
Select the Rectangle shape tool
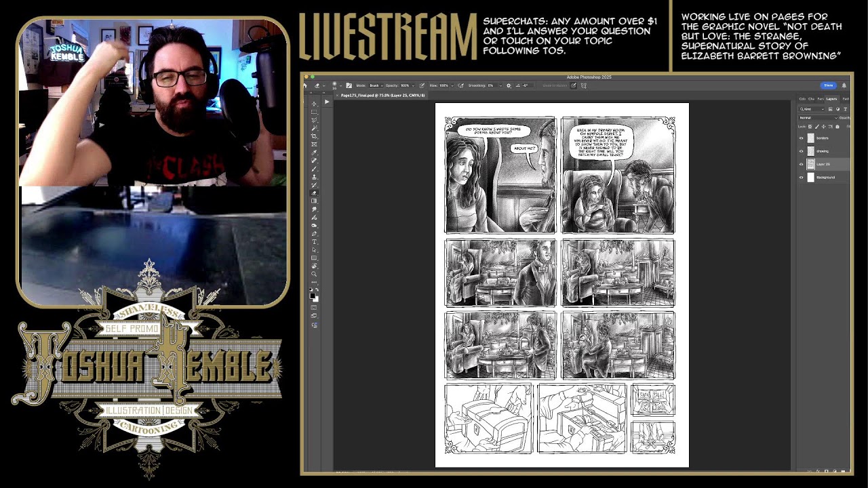point(314,258)
